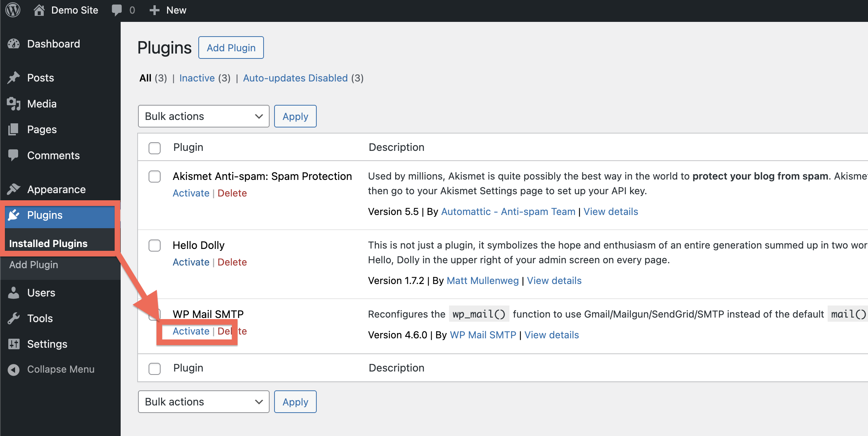Switch to the Inactive plugins filter
868x436 pixels.
197,78
